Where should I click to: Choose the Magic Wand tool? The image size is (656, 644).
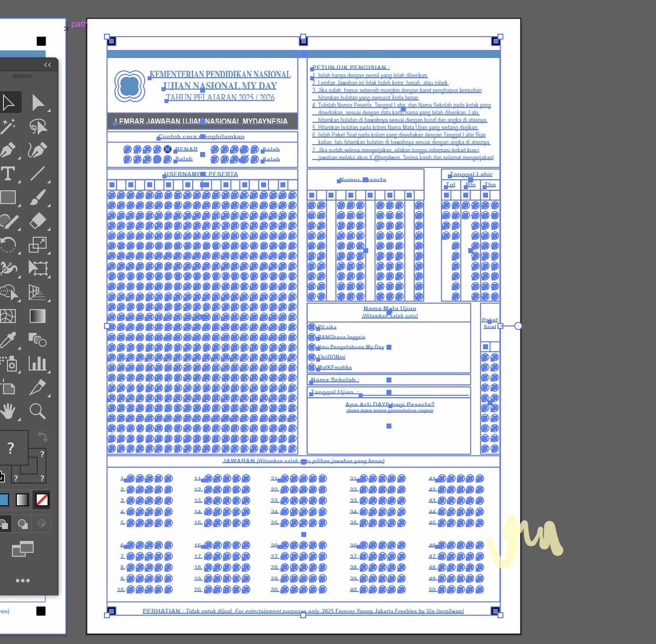[8, 126]
